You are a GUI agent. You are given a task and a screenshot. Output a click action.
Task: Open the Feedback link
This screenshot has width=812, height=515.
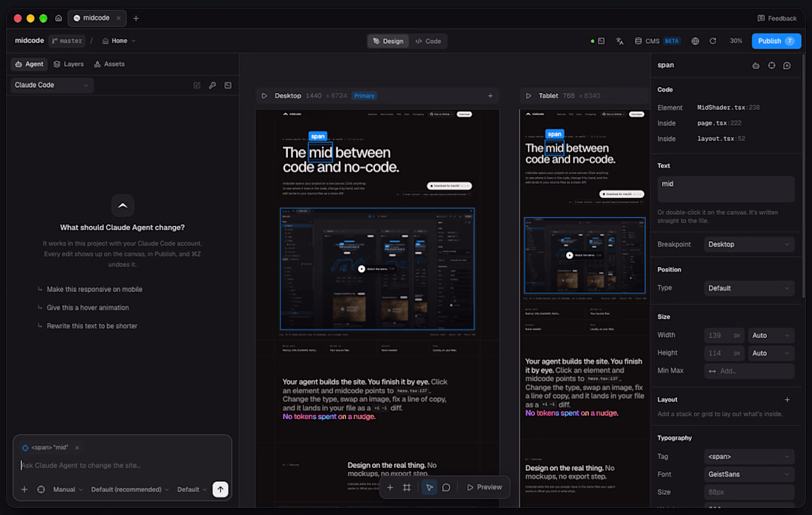coord(777,18)
